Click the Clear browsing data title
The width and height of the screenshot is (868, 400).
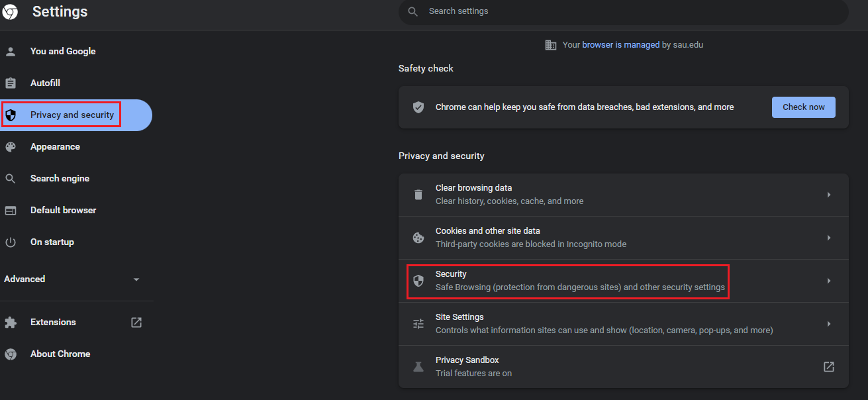[x=473, y=188]
